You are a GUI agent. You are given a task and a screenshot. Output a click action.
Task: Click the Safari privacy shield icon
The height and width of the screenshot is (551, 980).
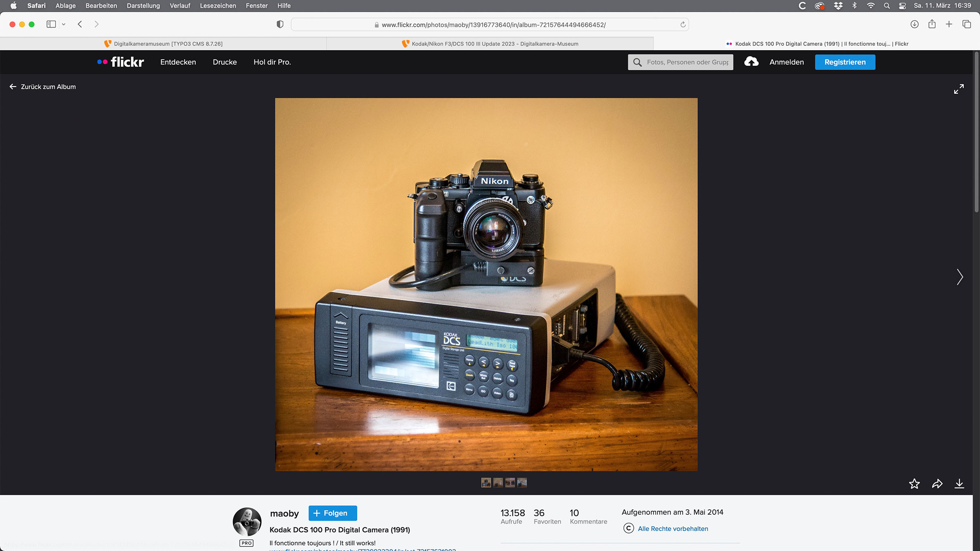click(280, 24)
